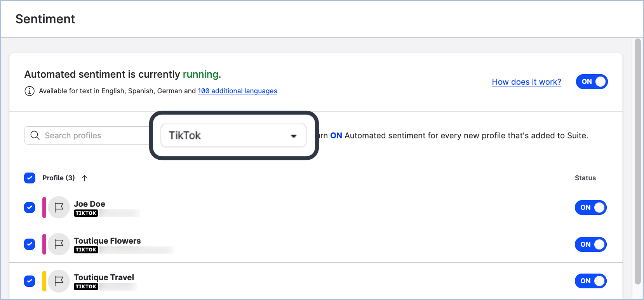Click the TikTok dropdown caret arrow
Image resolution: width=644 pixels, height=300 pixels.
(294, 136)
